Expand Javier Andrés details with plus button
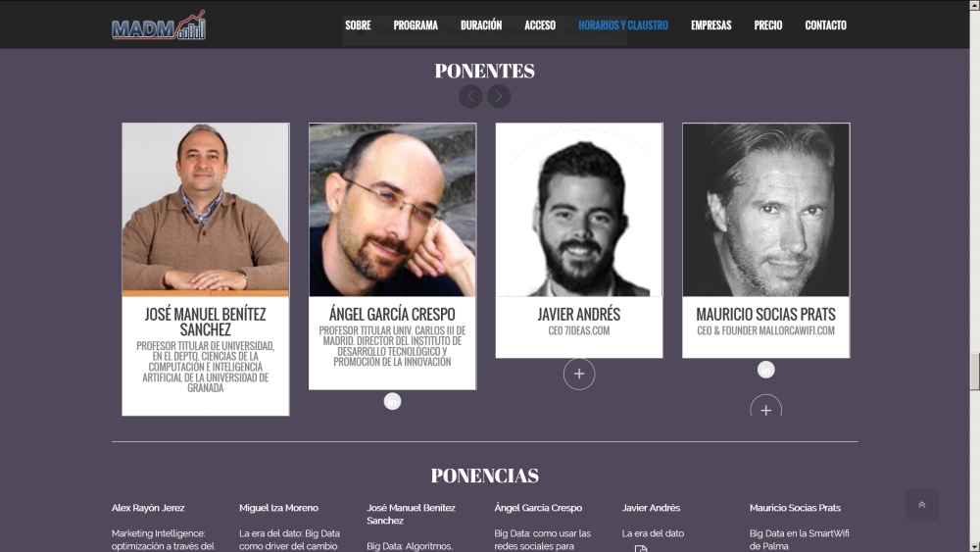This screenshot has height=552, width=980. 579,374
